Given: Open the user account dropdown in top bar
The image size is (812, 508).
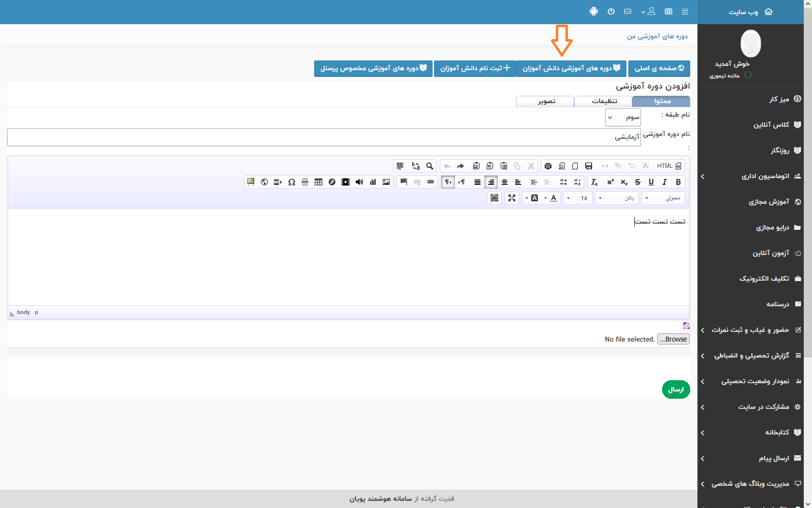Looking at the screenshot, I should 649,12.
